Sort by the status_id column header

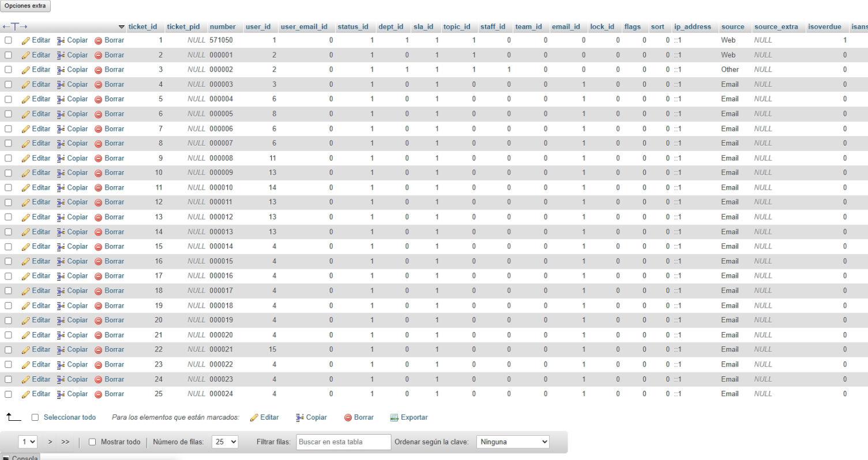pos(352,27)
